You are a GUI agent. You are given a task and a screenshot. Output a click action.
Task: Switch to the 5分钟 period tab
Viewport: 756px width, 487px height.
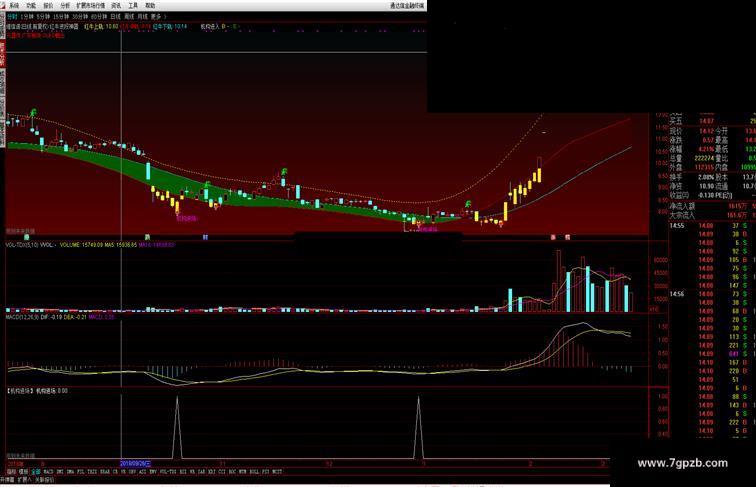point(43,16)
